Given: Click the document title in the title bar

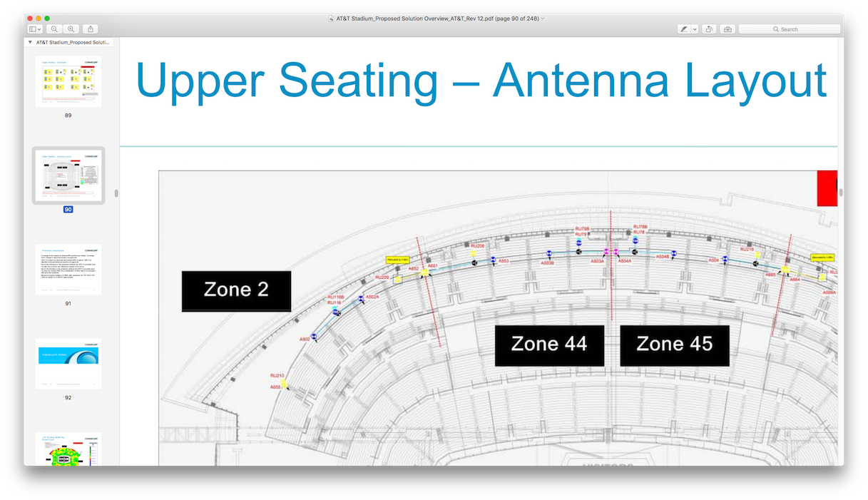Looking at the screenshot, I should 436,18.
